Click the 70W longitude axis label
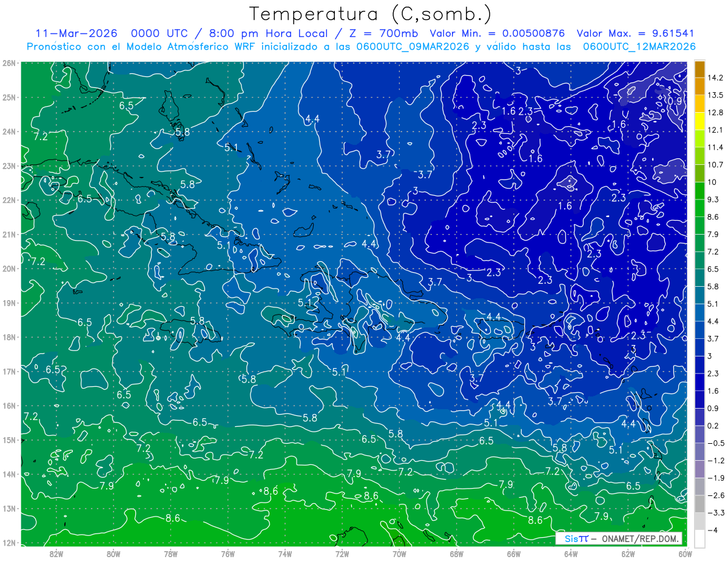This screenshot has height=562, width=728. pyautogui.click(x=399, y=554)
